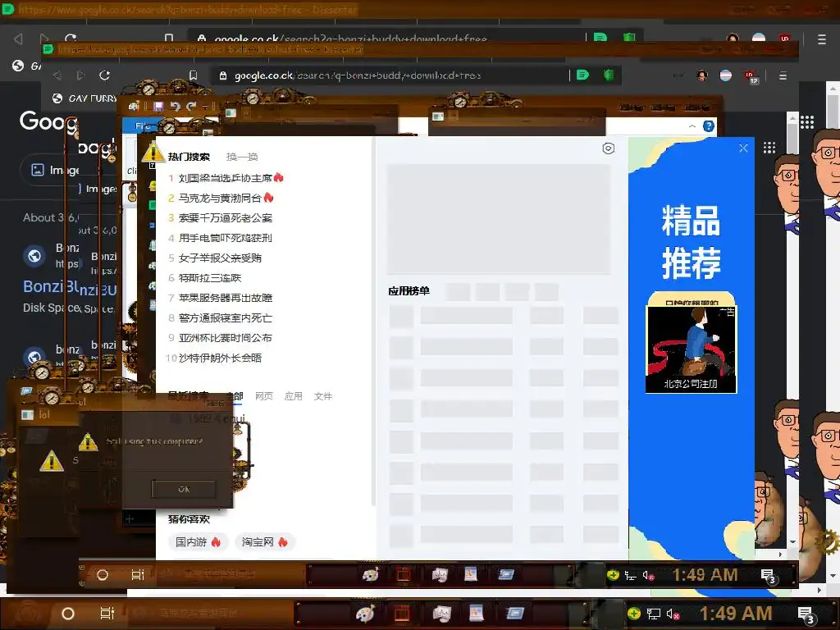Click the outer browser's reload icon
This screenshot has height=630, width=840.
click(x=71, y=38)
